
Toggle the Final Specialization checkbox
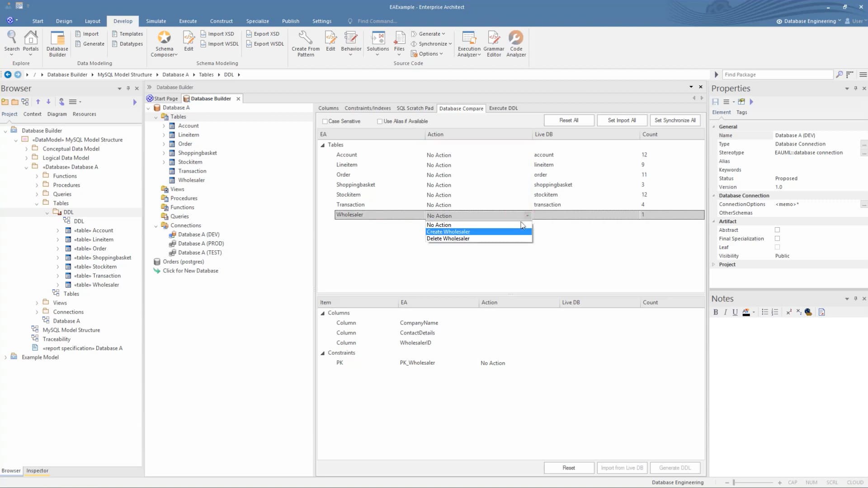tap(777, 239)
